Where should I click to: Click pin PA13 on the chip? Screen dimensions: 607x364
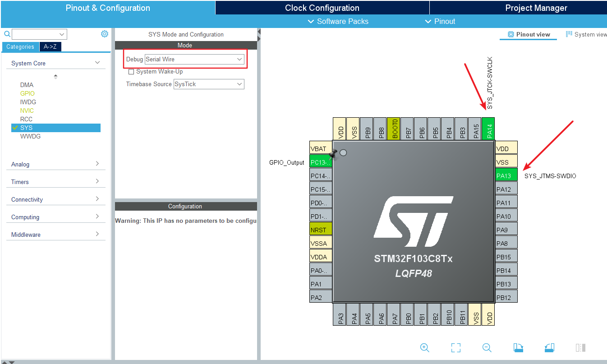(x=506, y=175)
